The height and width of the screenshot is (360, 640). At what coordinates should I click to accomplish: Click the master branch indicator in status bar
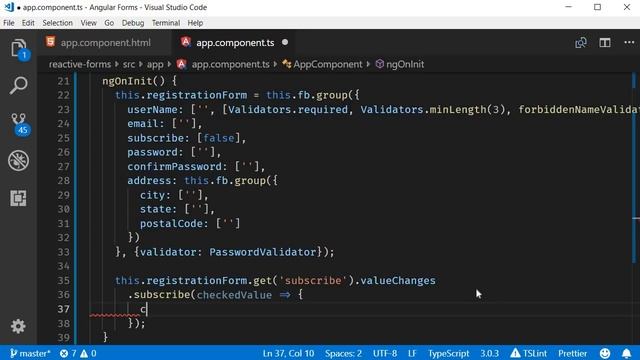coord(30,353)
